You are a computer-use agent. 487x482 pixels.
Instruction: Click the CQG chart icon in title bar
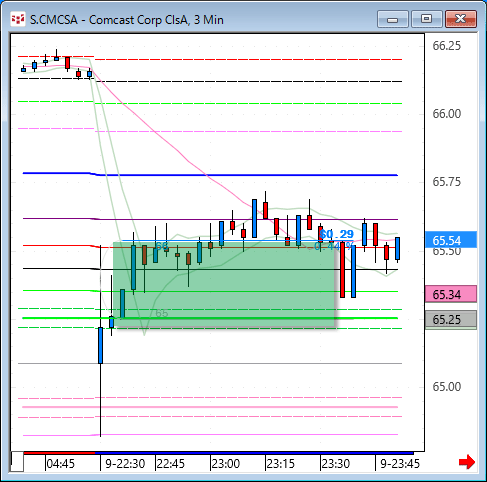[x=18, y=19]
